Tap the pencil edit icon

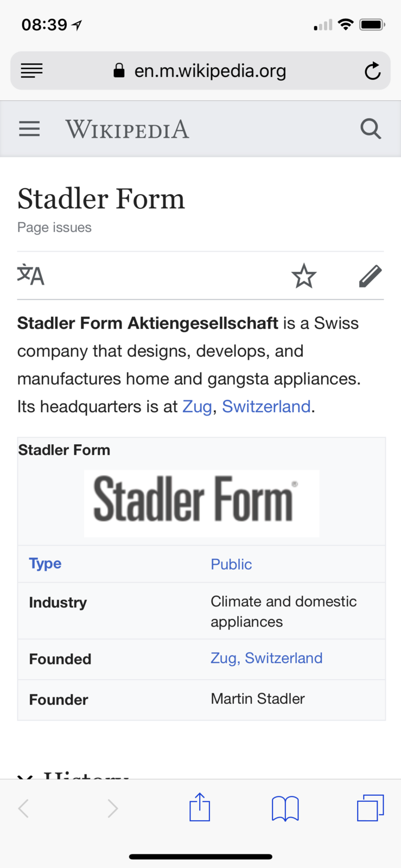[370, 276]
